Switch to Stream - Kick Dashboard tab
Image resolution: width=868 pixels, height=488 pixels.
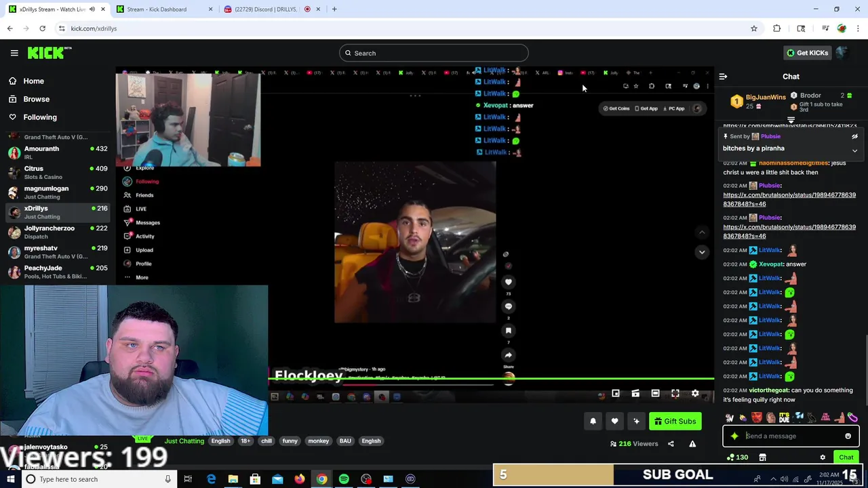(163, 9)
